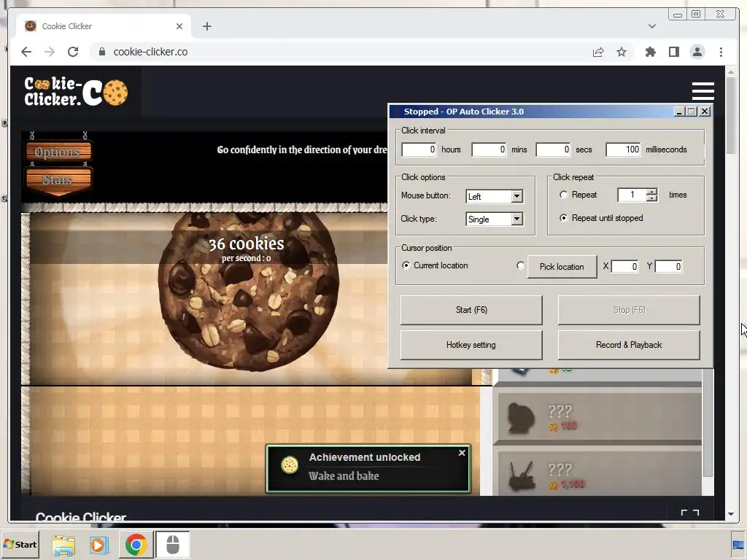Open the Windows Start menu
The width and height of the screenshot is (747, 560).
click(20, 544)
